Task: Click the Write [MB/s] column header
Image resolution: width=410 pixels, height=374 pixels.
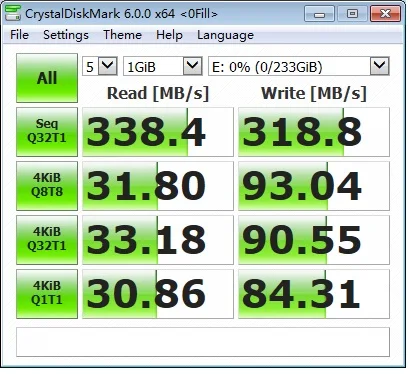Action: point(314,93)
